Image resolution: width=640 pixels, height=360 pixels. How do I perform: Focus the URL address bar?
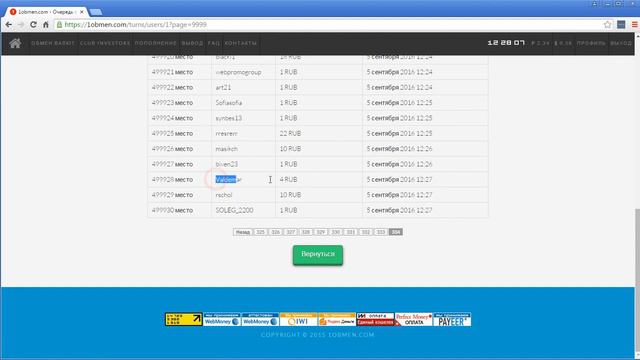click(x=327, y=25)
